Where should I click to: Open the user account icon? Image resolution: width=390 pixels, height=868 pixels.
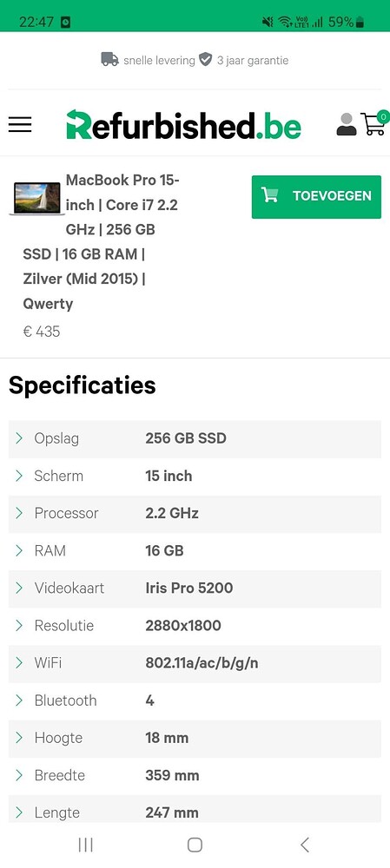tap(347, 124)
